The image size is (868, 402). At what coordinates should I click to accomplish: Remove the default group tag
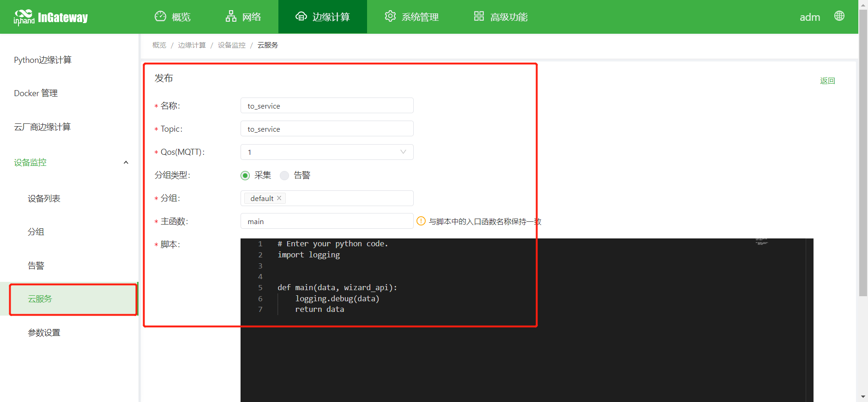279,198
